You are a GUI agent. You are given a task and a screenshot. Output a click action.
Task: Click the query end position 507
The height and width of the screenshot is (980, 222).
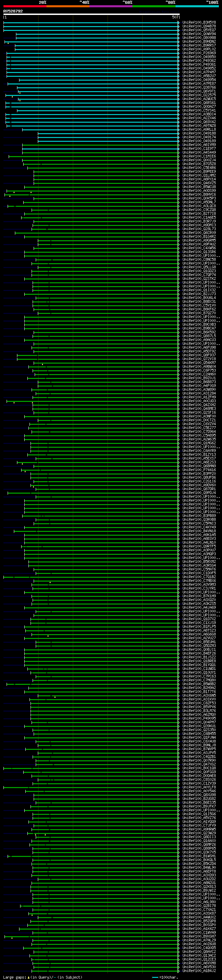[175, 17]
